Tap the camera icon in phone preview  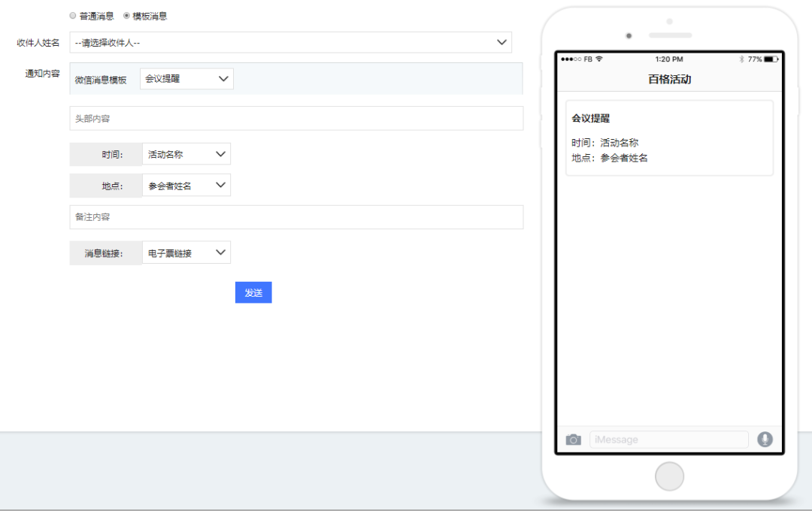573,440
